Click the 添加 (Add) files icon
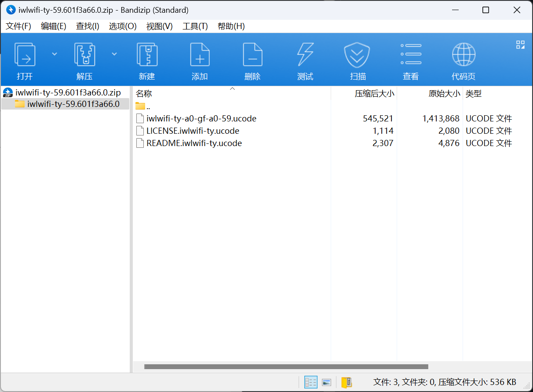 (200, 55)
